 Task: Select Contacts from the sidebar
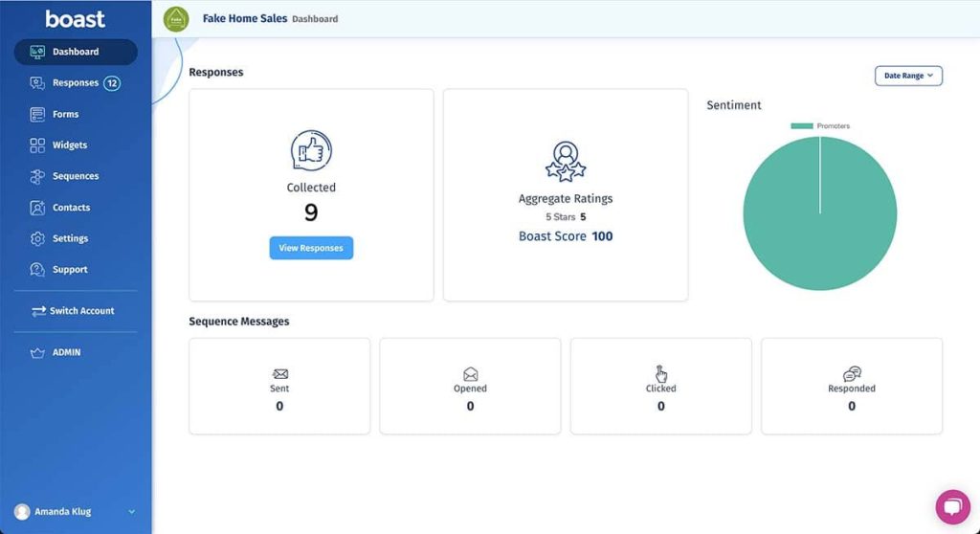point(71,208)
